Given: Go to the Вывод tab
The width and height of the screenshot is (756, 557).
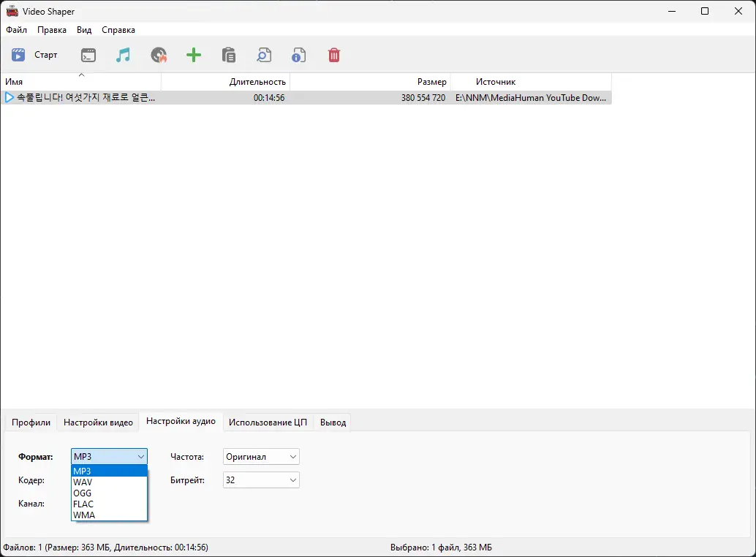Looking at the screenshot, I should tap(333, 423).
